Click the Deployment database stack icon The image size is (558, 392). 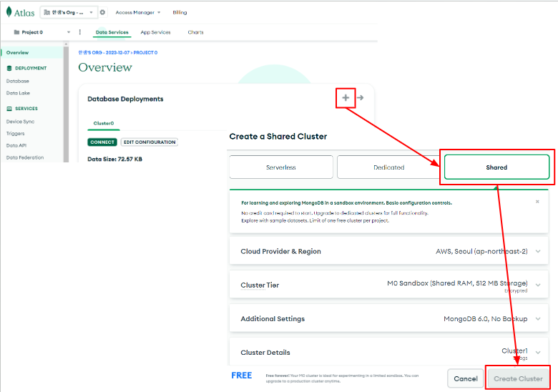pos(9,68)
